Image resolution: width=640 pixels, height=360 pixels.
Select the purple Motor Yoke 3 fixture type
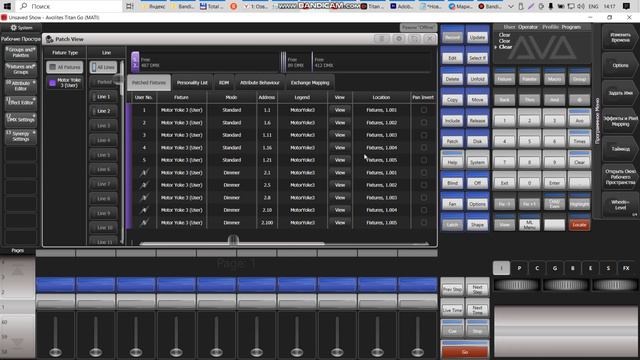pyautogui.click(x=65, y=83)
